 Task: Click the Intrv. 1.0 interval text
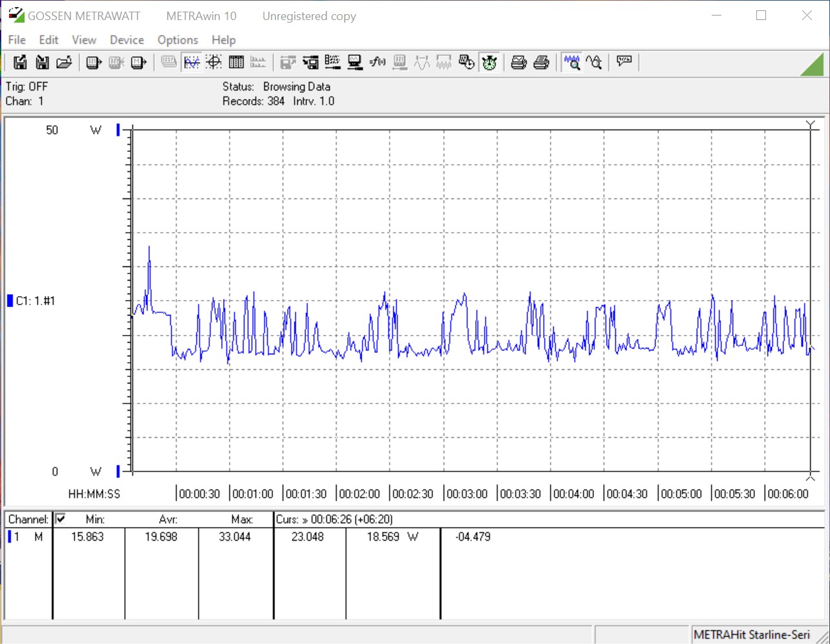coord(314,101)
